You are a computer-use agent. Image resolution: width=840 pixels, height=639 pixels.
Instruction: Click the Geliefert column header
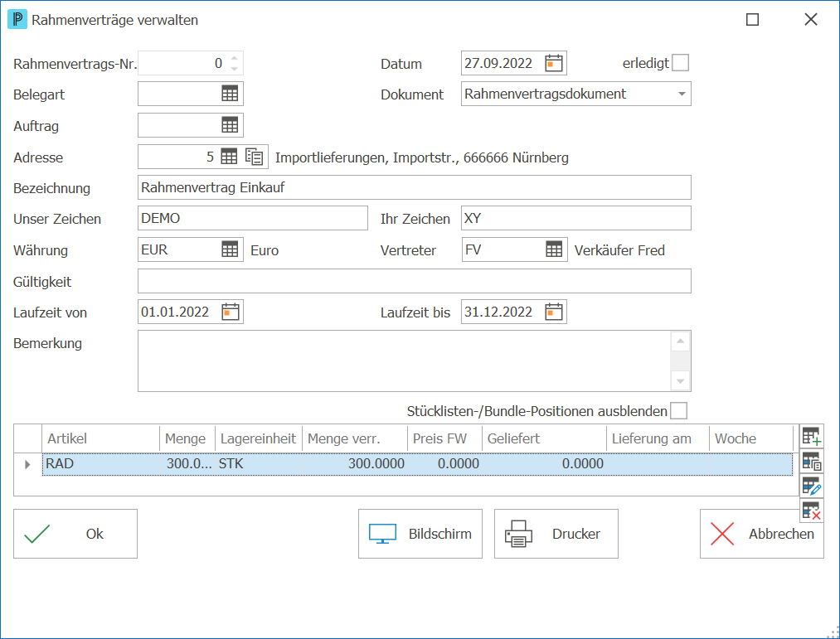click(544, 438)
